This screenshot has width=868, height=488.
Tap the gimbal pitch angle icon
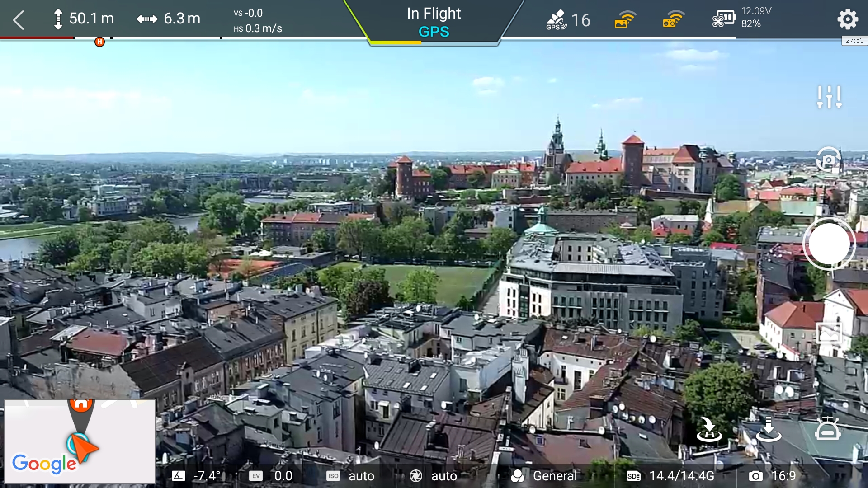point(179,476)
